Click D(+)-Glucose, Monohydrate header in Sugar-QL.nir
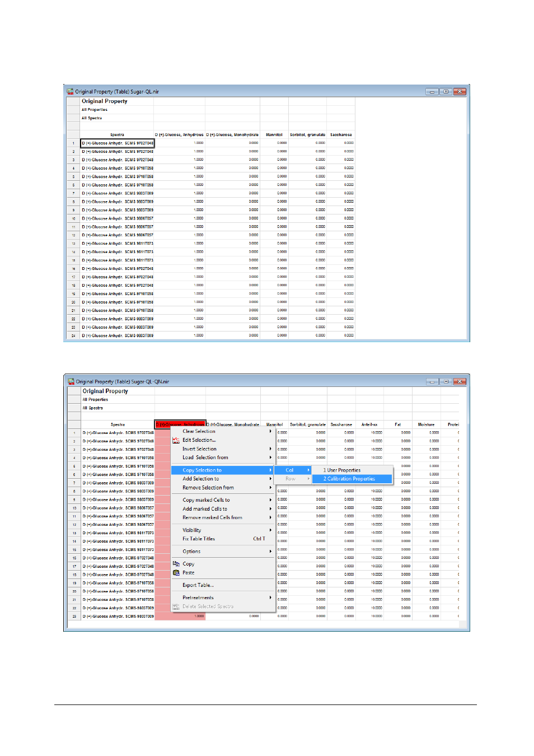 (x=232, y=134)
